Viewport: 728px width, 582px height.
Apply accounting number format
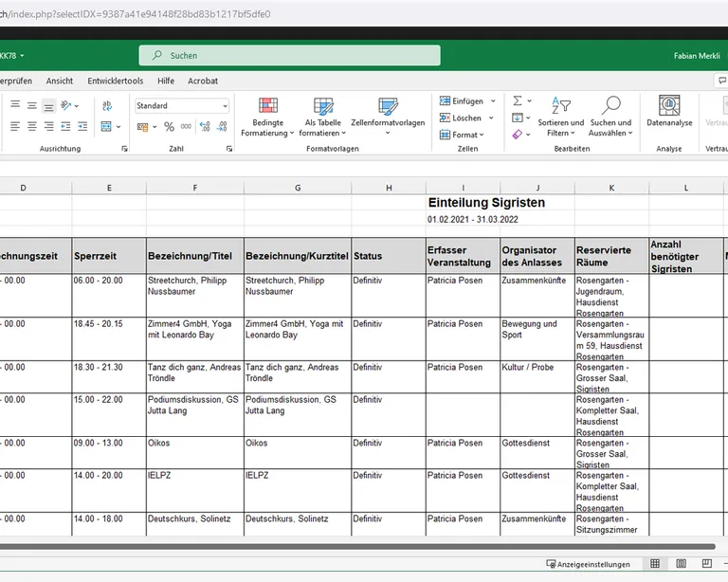(142, 126)
